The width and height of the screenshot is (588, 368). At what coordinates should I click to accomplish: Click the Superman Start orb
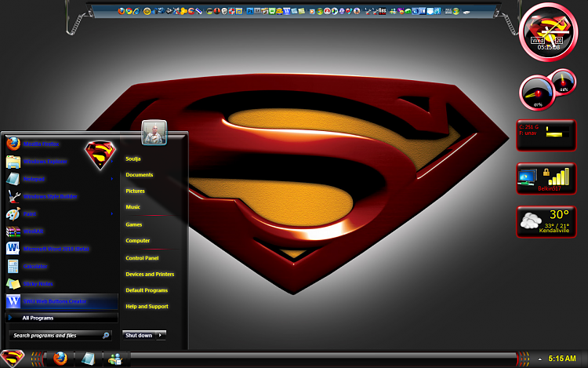click(x=12, y=359)
